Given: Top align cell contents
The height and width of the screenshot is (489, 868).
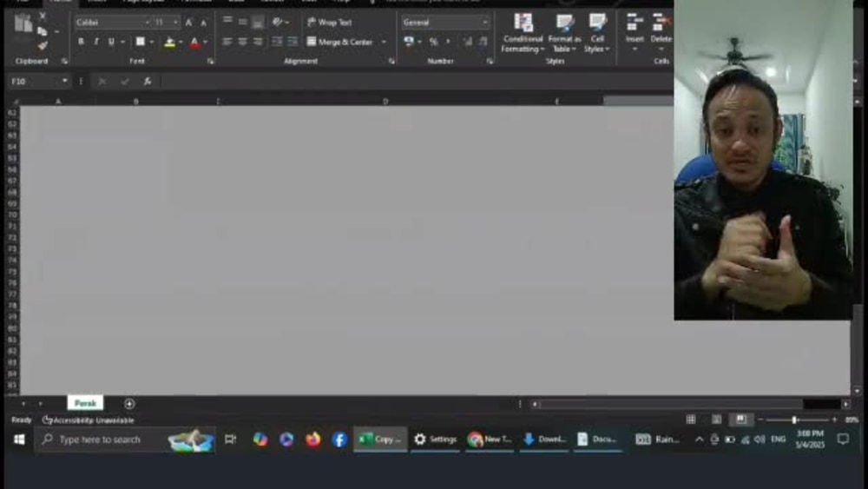Looking at the screenshot, I should click(x=227, y=21).
